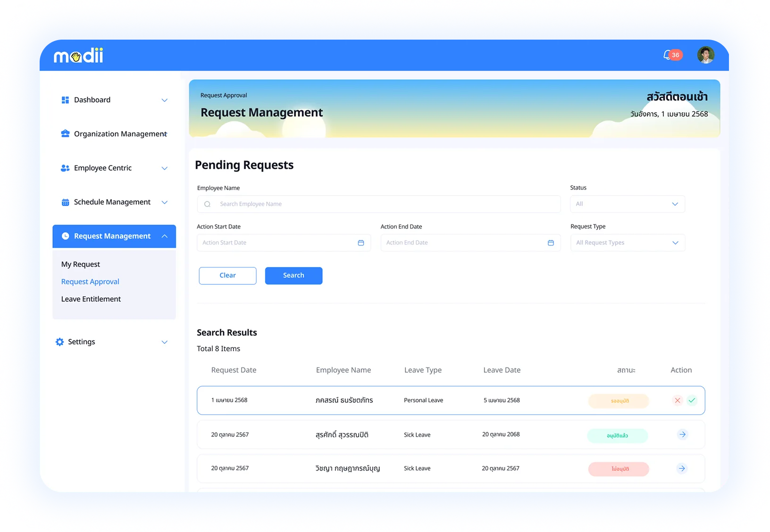Approve the Personal Leave request with the green check
The width and height of the screenshot is (770, 532).
[x=692, y=400]
